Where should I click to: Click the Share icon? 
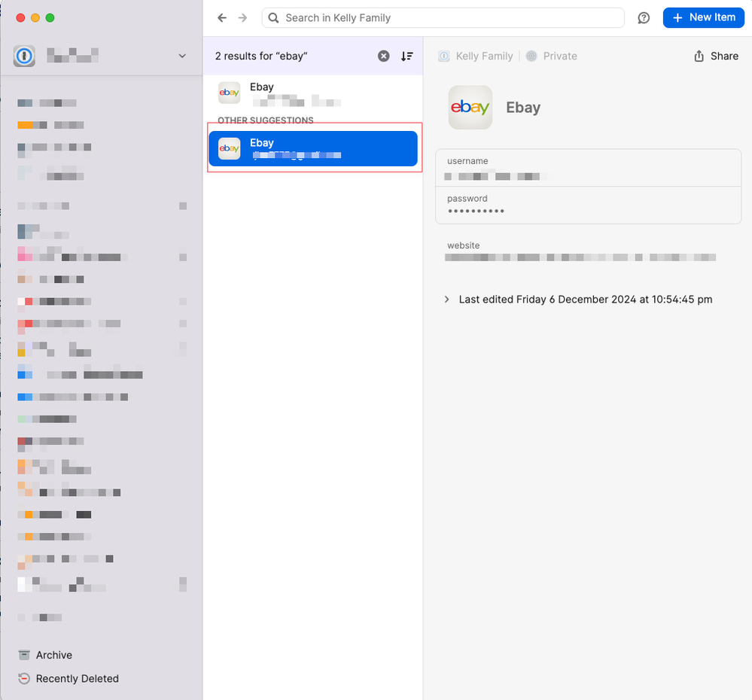699,56
